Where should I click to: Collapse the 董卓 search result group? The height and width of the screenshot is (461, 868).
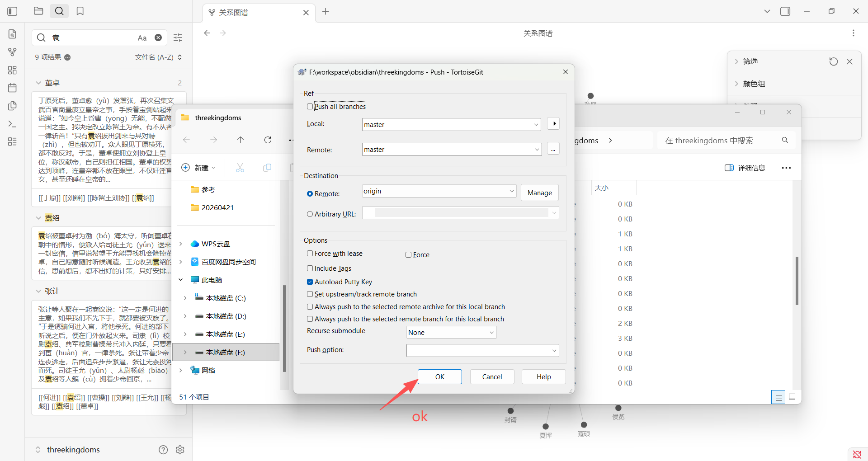(38, 83)
